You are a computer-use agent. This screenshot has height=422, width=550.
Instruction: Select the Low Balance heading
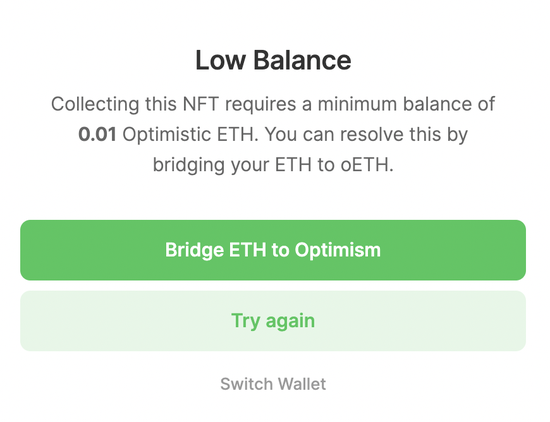273,60
